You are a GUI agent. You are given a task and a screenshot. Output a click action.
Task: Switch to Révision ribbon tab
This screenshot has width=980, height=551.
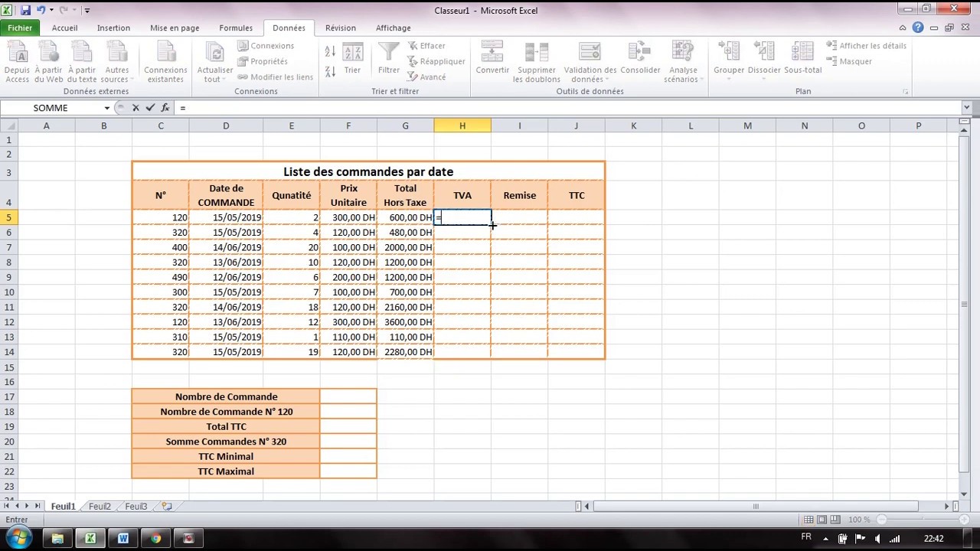click(340, 28)
